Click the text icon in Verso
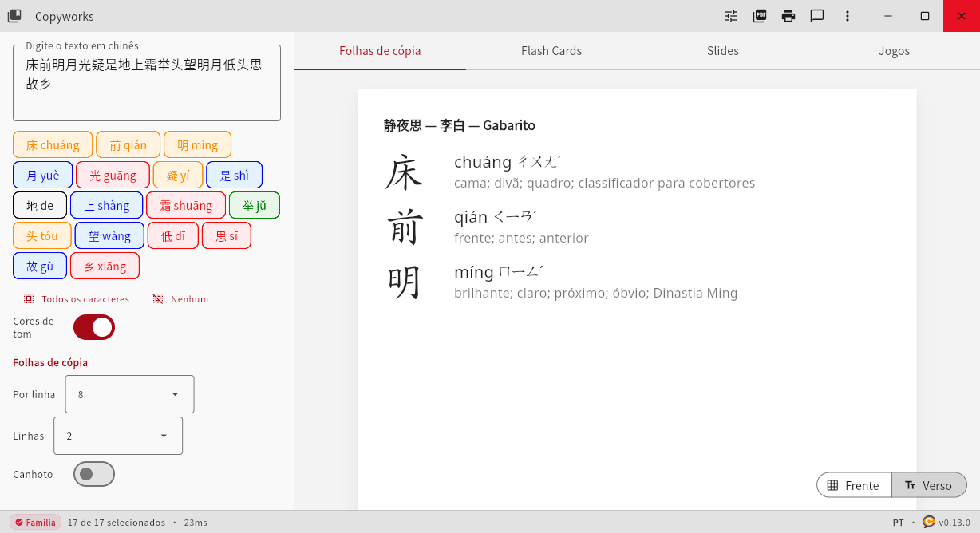Image resolution: width=980 pixels, height=533 pixels. [x=910, y=485]
